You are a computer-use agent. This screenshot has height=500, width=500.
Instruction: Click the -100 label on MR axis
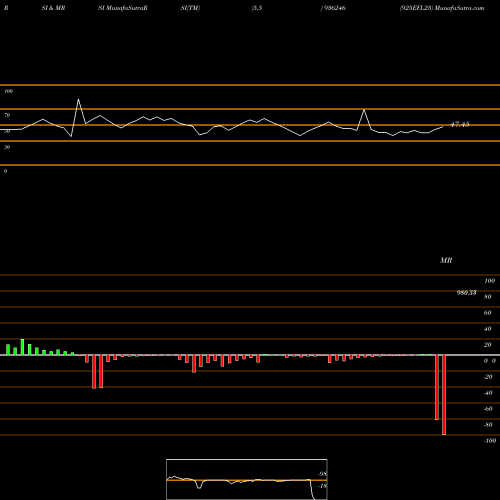click(490, 441)
